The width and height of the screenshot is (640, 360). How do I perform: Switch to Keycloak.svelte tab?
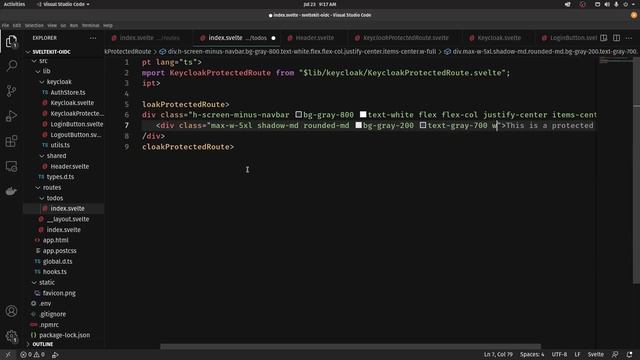[x=499, y=38]
